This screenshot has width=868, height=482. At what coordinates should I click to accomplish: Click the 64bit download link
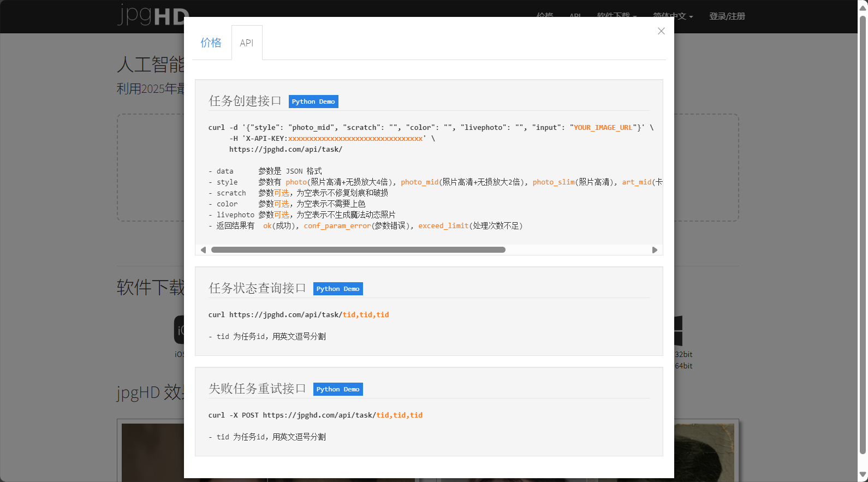click(683, 366)
